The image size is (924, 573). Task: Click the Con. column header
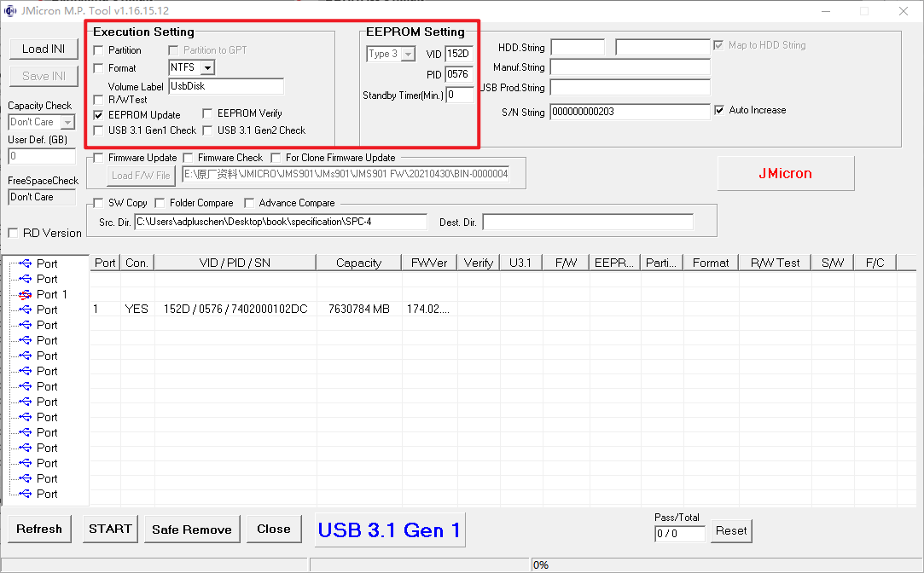(137, 263)
